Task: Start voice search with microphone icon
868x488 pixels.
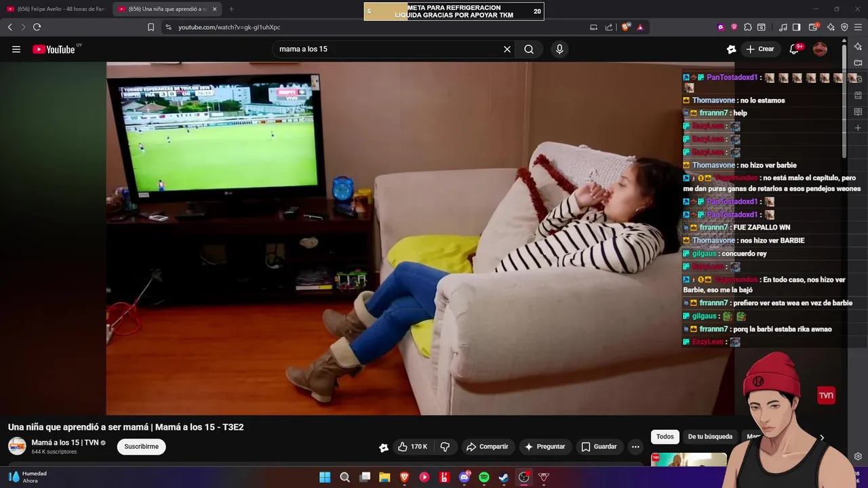Action: [x=559, y=49]
